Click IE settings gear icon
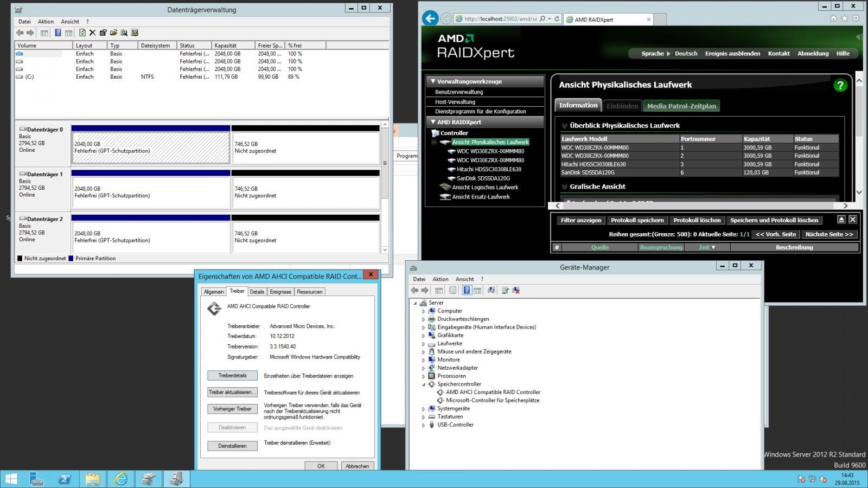Image resolution: width=868 pixels, height=488 pixels. point(856,18)
